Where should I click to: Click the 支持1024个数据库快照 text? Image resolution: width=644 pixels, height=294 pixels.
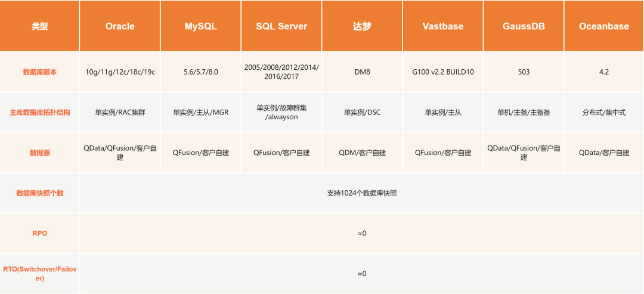[362, 193]
